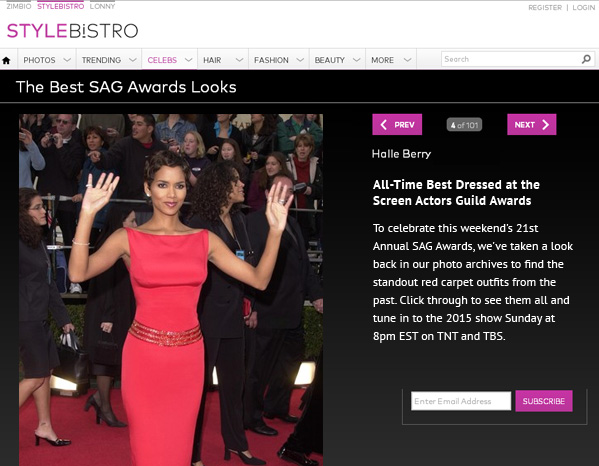Image resolution: width=599 pixels, height=466 pixels.
Task: Expand the Photos menu chevron
Action: tap(67, 60)
